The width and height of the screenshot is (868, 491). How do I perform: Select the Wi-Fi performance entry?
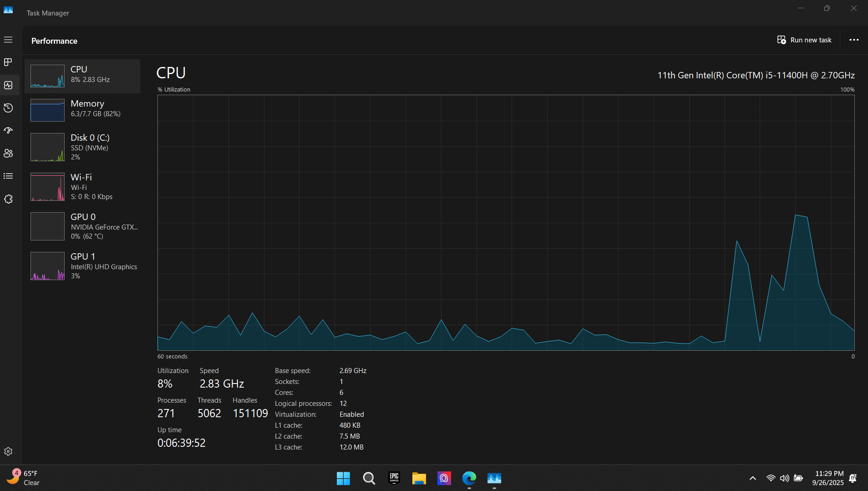[x=82, y=187]
